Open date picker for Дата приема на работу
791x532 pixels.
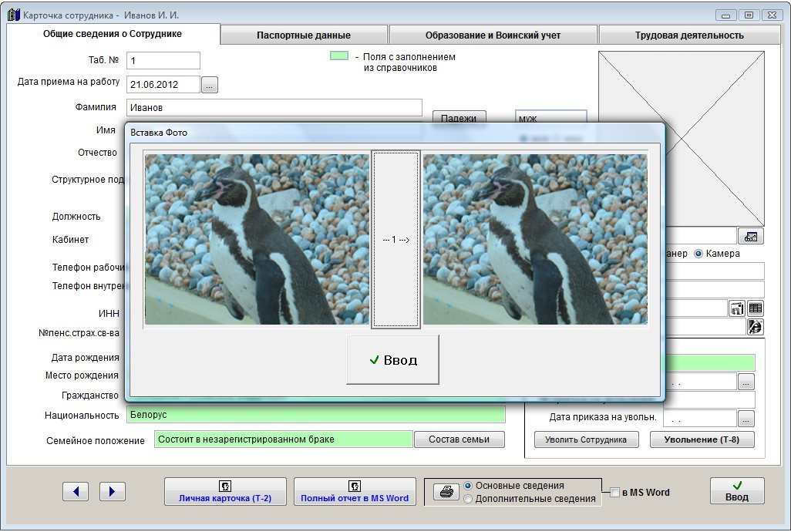pos(210,85)
